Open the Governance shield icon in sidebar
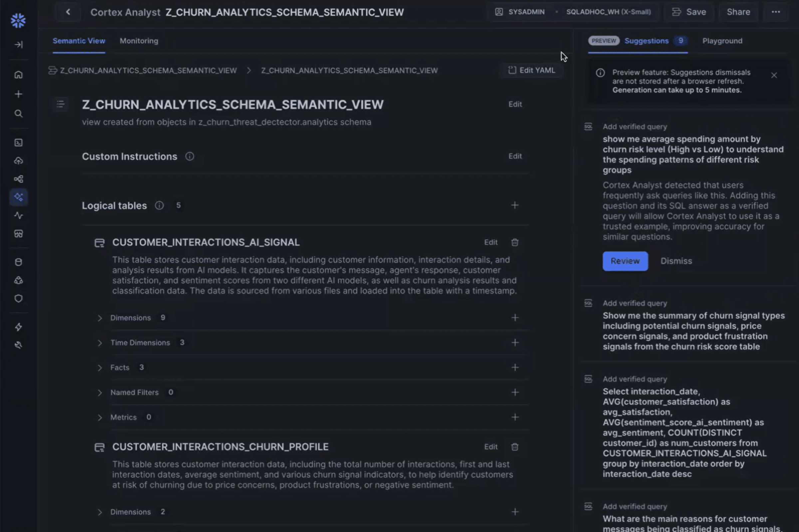 [19, 298]
